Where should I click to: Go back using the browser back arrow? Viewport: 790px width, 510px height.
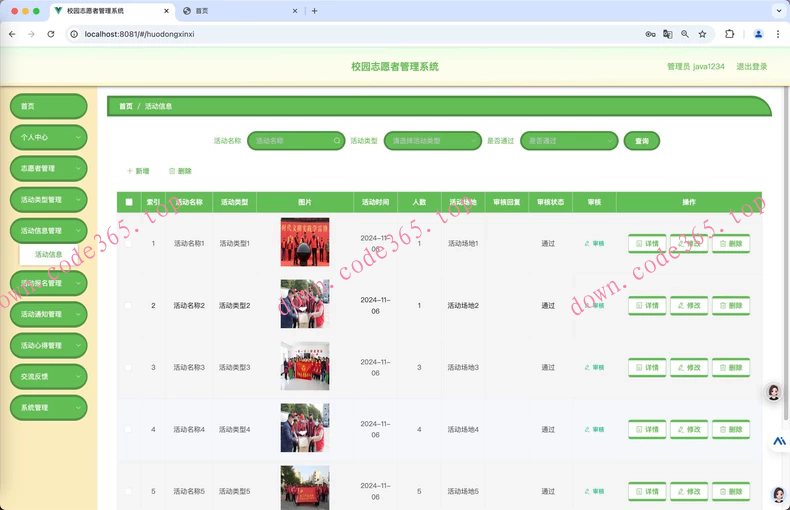click(x=12, y=34)
